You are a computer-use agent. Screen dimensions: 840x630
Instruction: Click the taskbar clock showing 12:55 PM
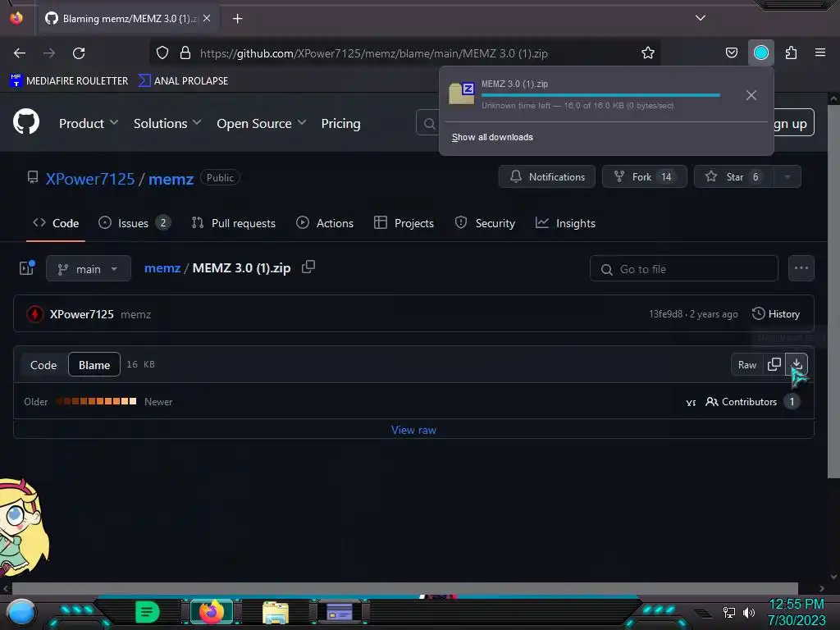click(x=796, y=605)
